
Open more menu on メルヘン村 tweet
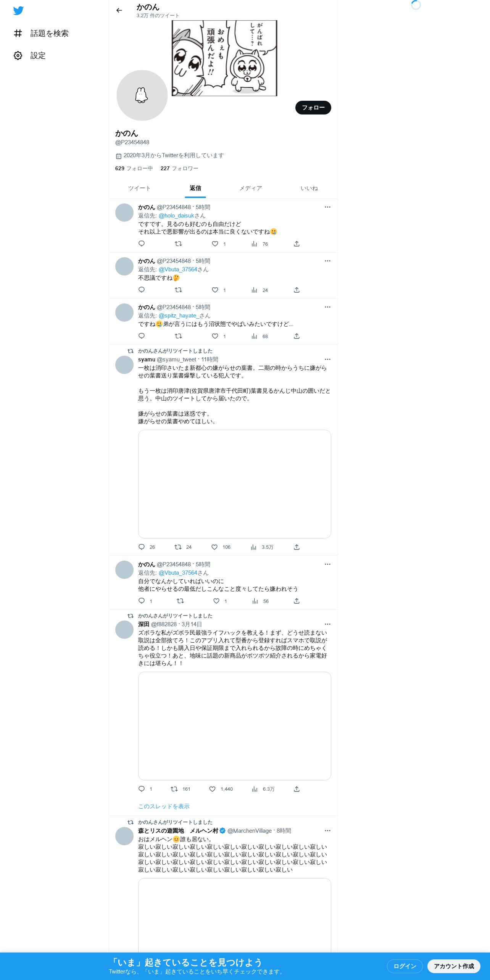[x=327, y=830]
